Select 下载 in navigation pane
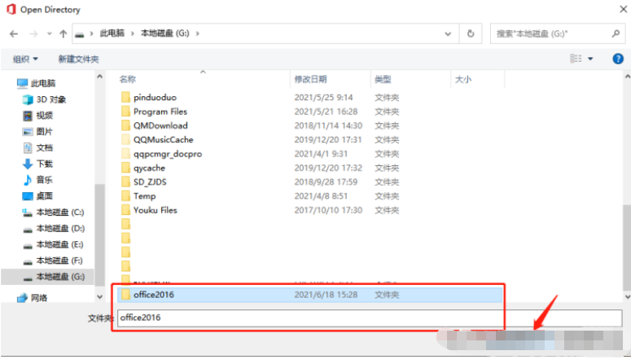631x364 pixels. 44,164
